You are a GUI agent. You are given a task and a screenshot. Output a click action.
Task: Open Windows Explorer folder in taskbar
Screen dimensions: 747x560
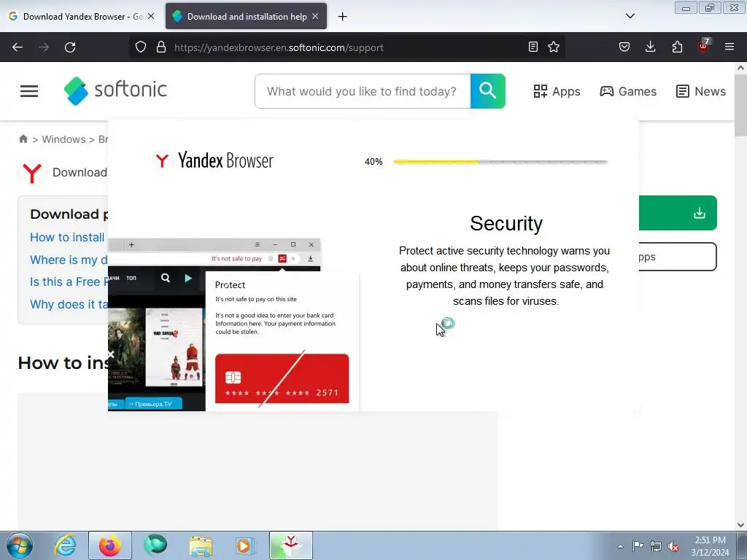(x=201, y=545)
